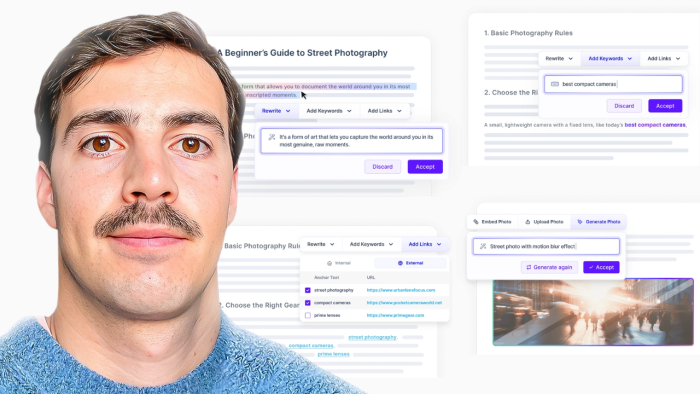The width and height of the screenshot is (700, 394).
Task: Uncheck the 'compact cameras' anchor text checkbox
Action: pyautogui.click(x=308, y=303)
